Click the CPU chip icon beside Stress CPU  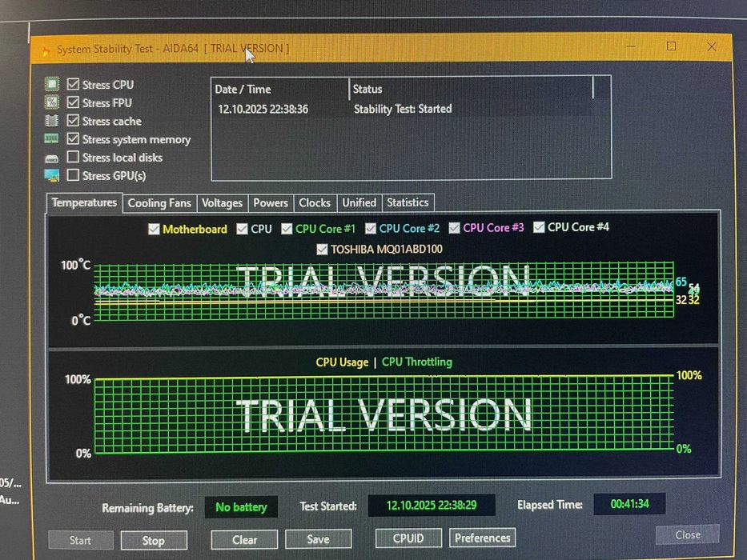click(x=52, y=84)
